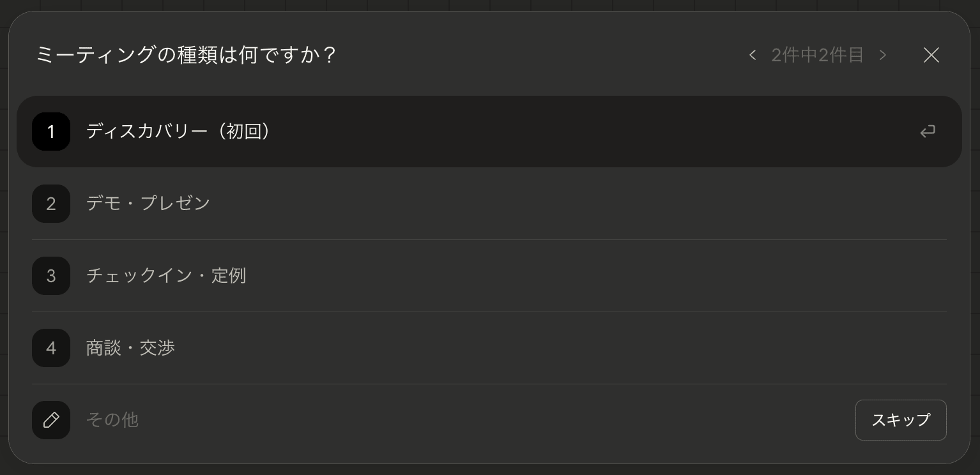
Task: Click the return key icon on ディスカバリー（初回）
Action: coord(928,132)
